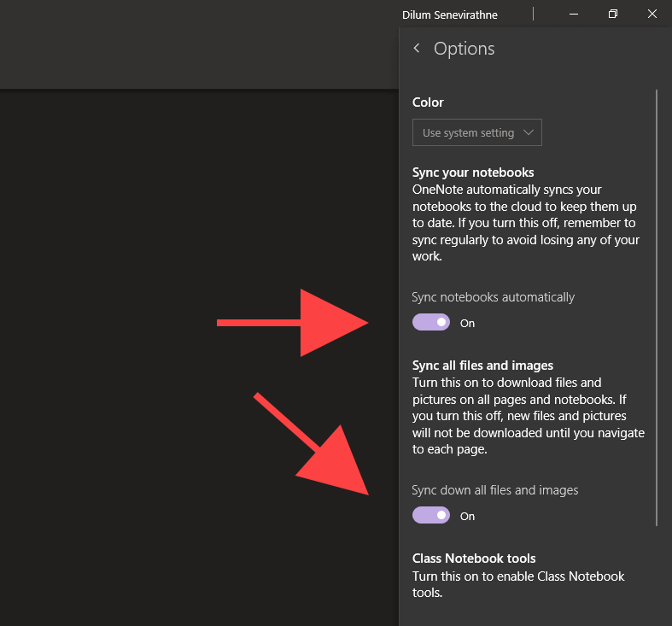Open the Color dropdown set to Use system setting
The width and height of the screenshot is (672, 626).
coord(476,133)
